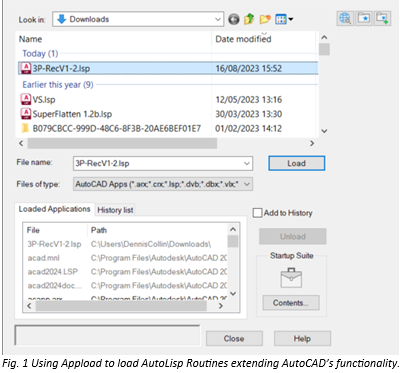The height and width of the screenshot is (373, 400).
Task: Click loaded applications list scroll right arrow
Action: [x=220, y=306]
